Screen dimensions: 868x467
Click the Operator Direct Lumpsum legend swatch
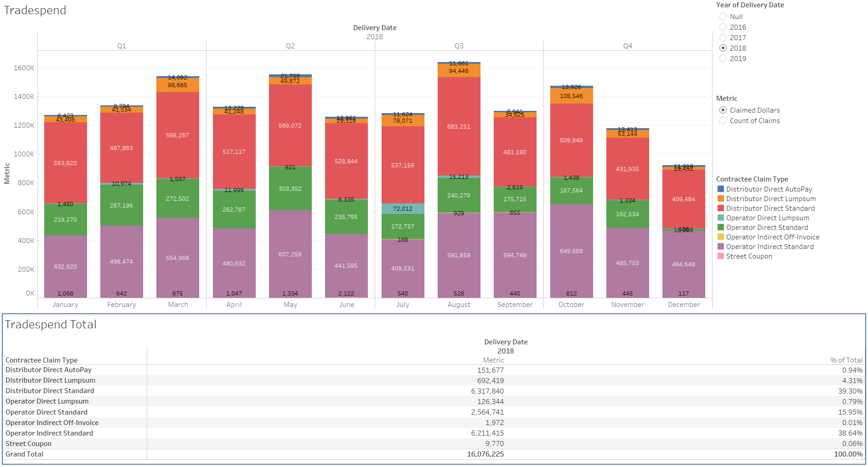pyautogui.click(x=721, y=218)
